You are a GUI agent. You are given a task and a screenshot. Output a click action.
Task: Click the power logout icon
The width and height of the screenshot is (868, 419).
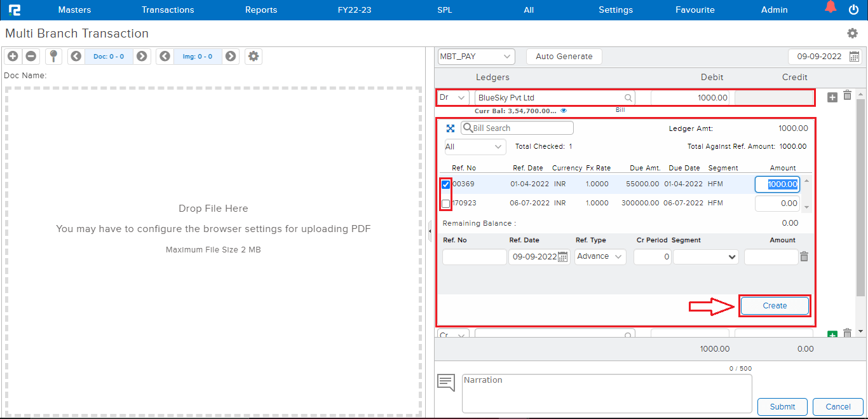tap(853, 10)
